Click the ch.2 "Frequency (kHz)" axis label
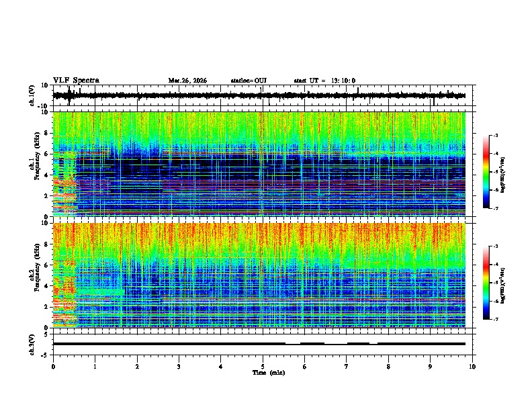The width and height of the screenshot is (532, 411). [37, 267]
